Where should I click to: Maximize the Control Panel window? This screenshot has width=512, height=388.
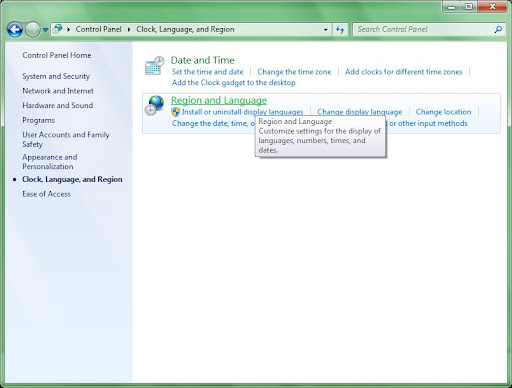469,7
